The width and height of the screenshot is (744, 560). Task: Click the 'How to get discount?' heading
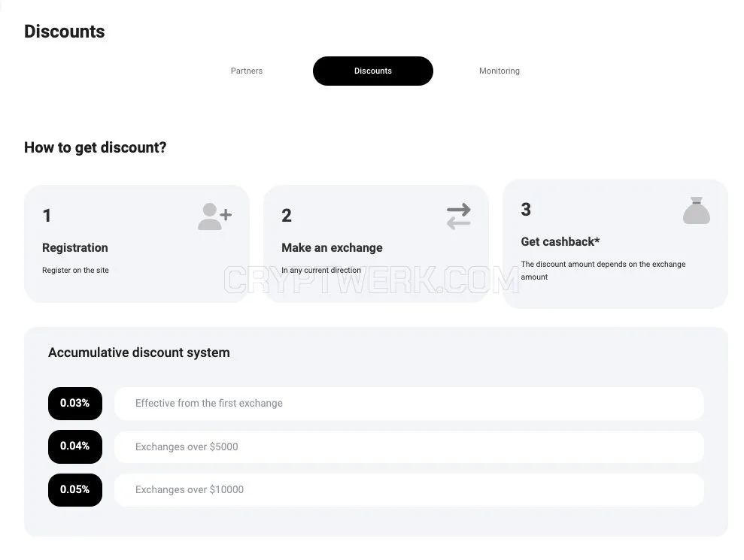click(x=96, y=147)
